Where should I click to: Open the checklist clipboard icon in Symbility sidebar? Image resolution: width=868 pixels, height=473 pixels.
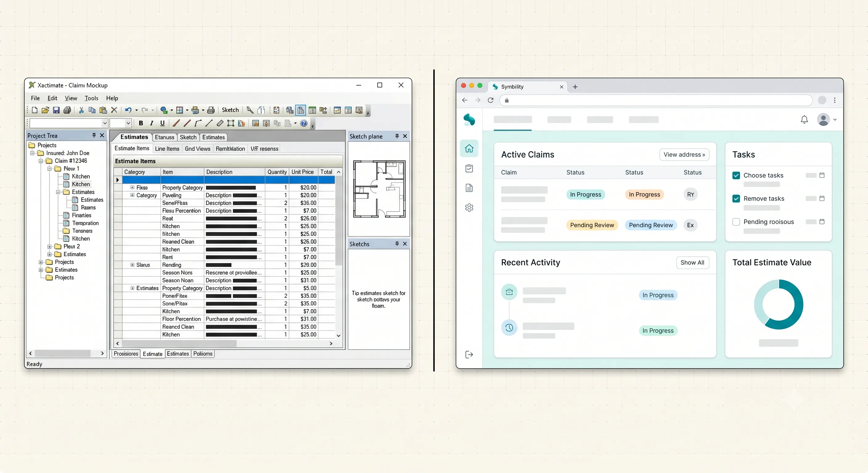click(469, 168)
